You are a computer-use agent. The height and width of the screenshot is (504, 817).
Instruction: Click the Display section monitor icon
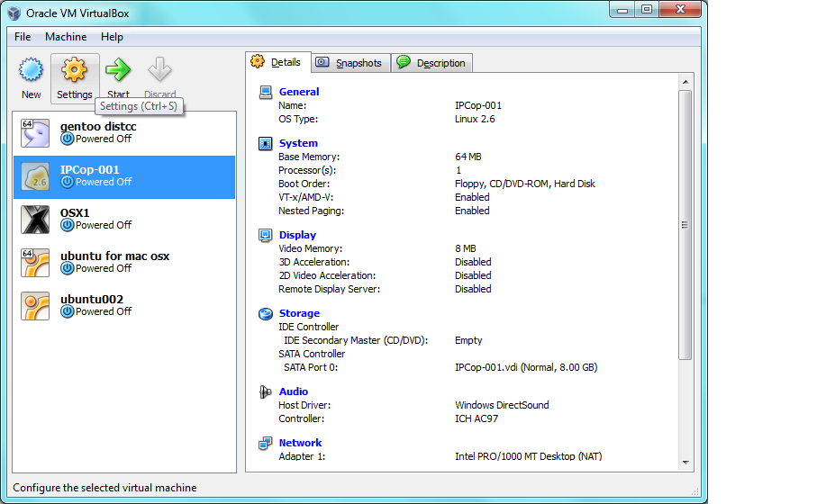(x=266, y=235)
